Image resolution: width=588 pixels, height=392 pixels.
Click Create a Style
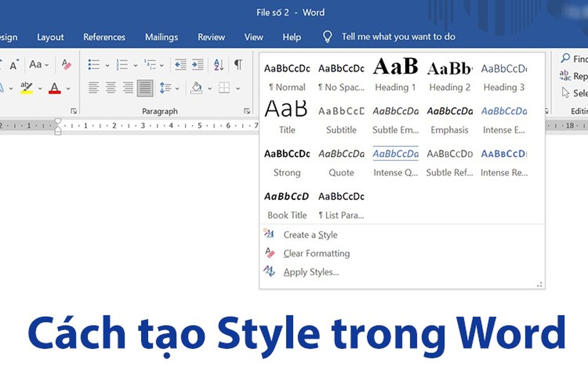point(310,235)
